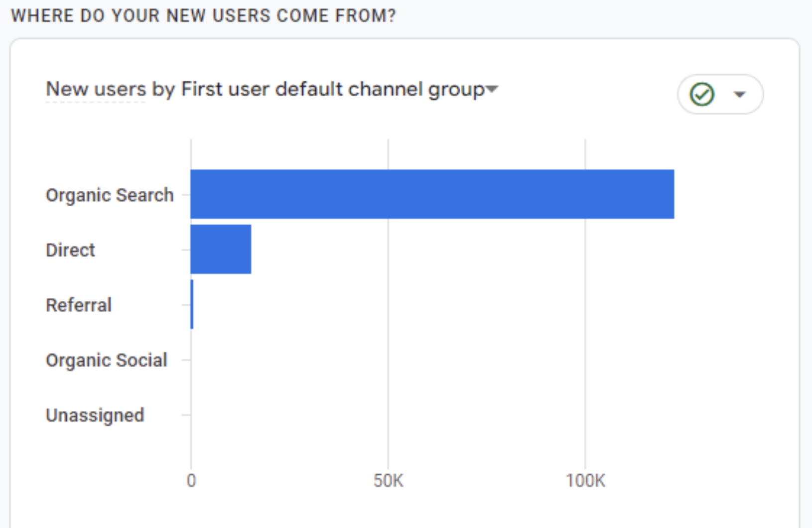This screenshot has width=812, height=528.
Task: Click the '50K' x-axis label
Action: [388, 481]
